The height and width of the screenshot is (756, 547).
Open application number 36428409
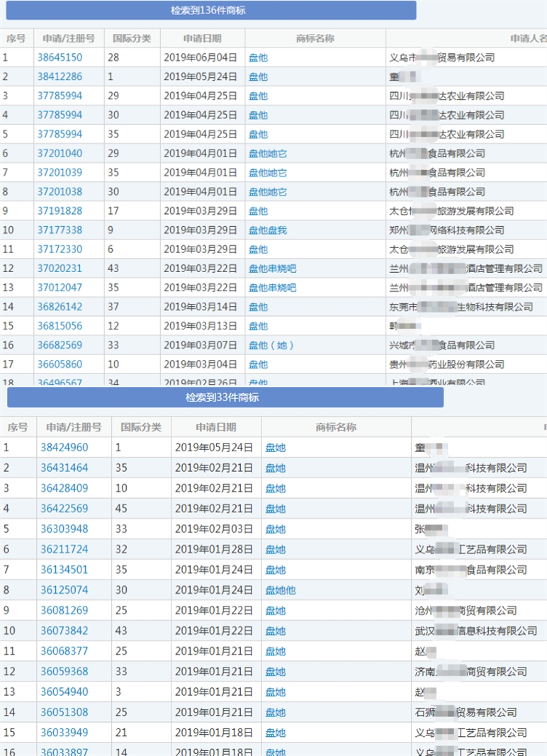[x=64, y=488]
